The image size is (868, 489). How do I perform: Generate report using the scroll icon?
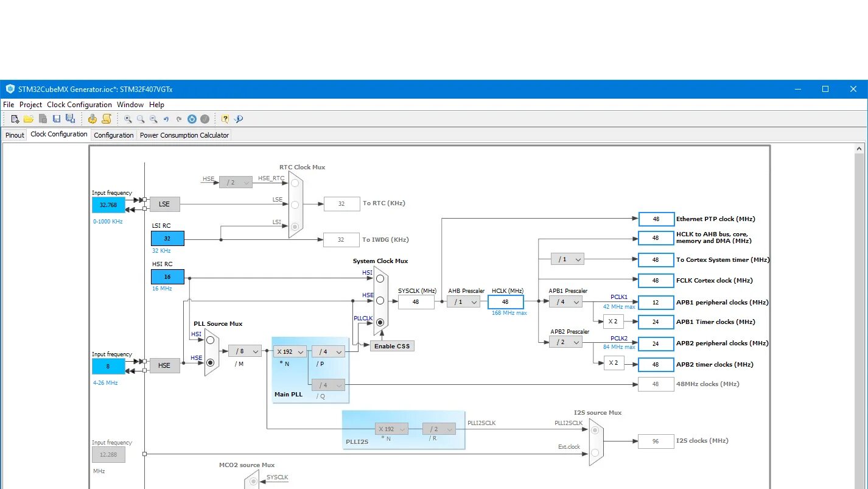coord(106,119)
